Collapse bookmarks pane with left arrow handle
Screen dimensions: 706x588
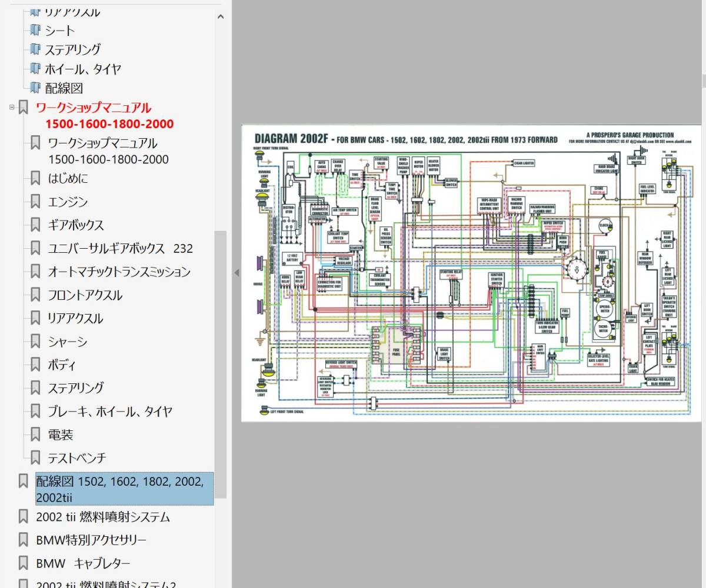[237, 273]
